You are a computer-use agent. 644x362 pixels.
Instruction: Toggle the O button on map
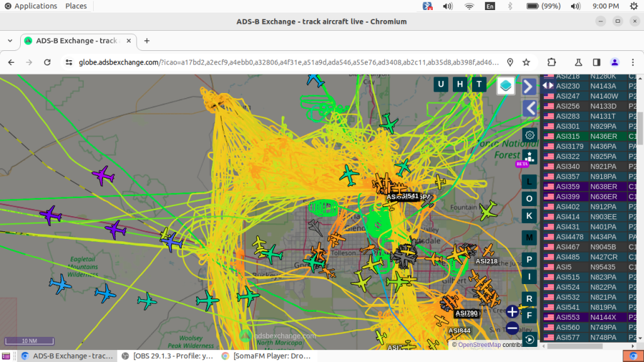click(529, 199)
